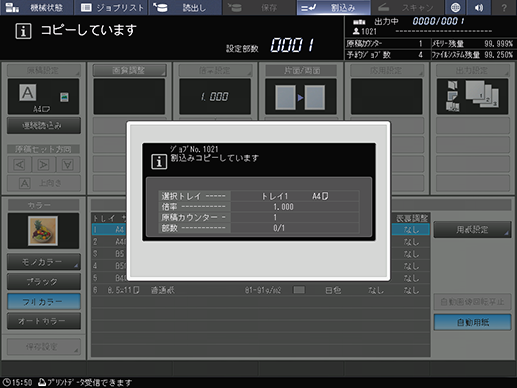
Task: Click the 81-91g/m2 weight cell
Action: (263, 290)
